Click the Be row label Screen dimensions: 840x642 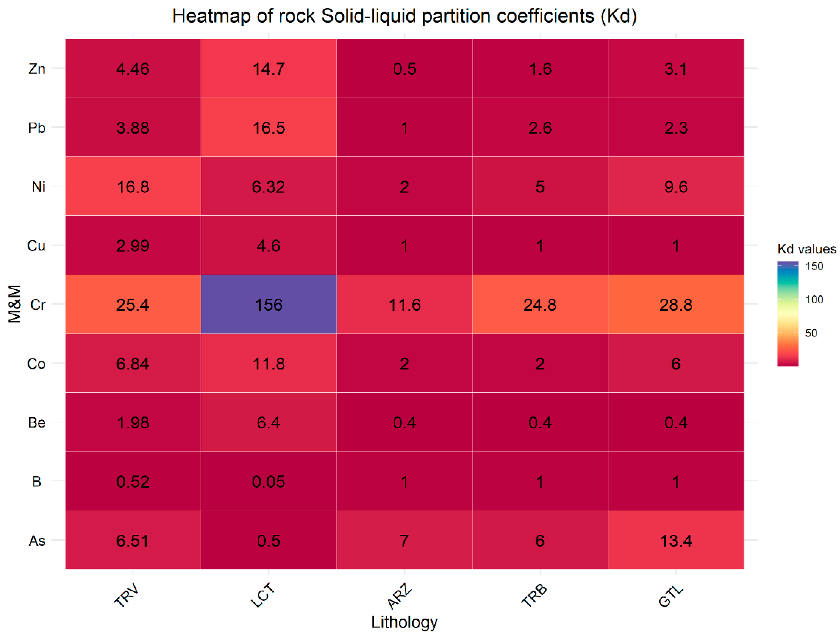click(x=37, y=423)
